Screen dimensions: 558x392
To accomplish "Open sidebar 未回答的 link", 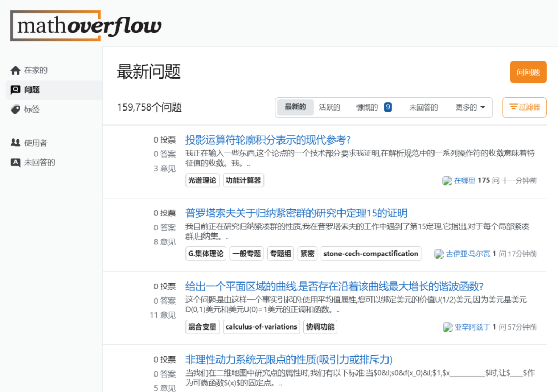I will point(39,162).
